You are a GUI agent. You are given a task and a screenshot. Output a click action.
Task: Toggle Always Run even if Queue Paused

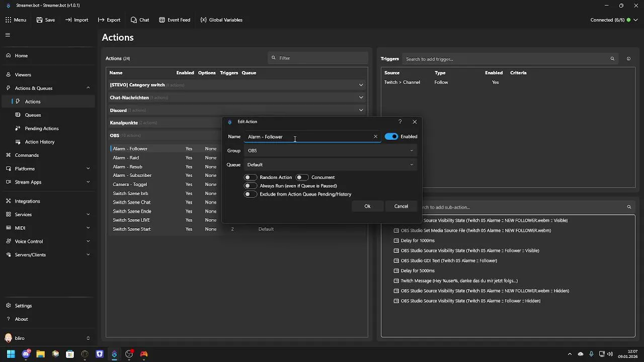click(250, 186)
